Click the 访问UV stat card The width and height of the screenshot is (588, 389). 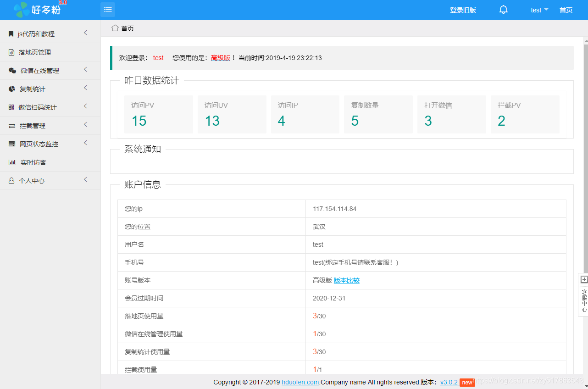232,114
